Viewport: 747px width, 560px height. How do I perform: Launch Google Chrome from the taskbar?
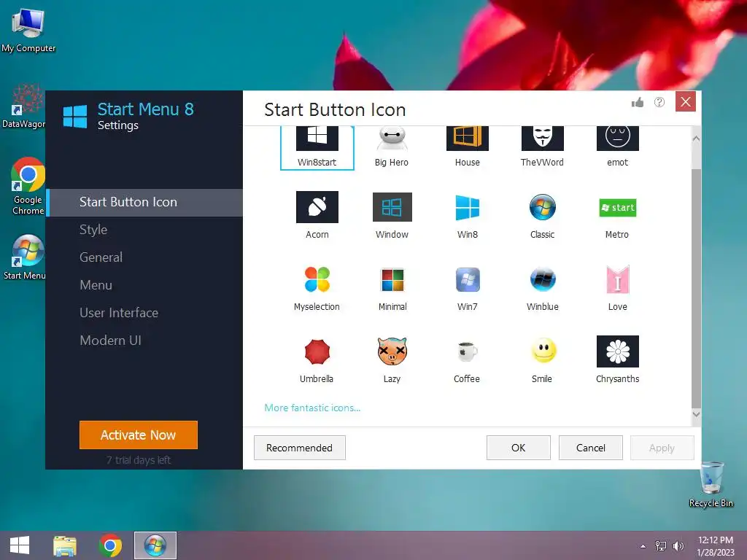click(x=110, y=545)
